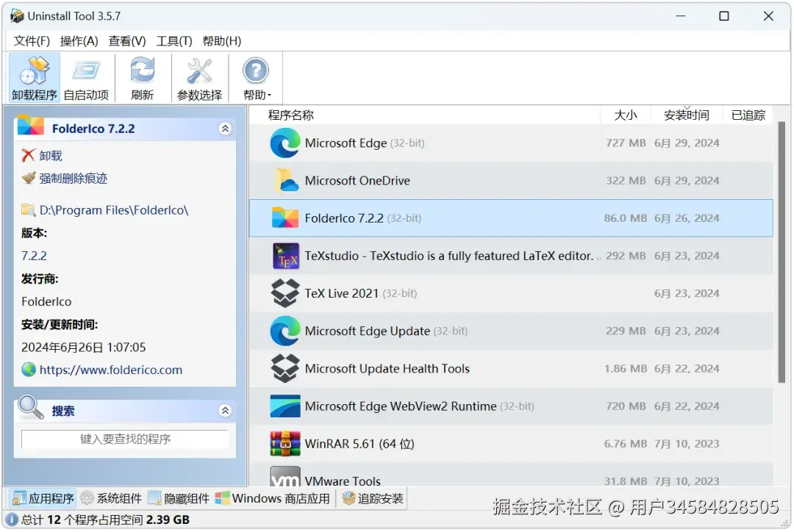Maximize the Uninstall Tool window
Image resolution: width=794 pixels, height=532 pixels.
[x=724, y=16]
